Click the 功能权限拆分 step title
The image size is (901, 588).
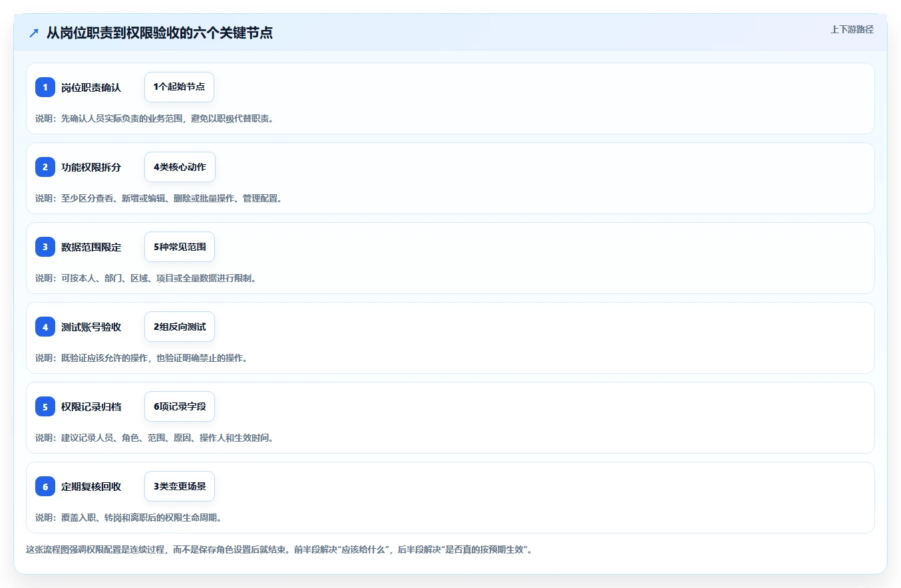coord(91,167)
